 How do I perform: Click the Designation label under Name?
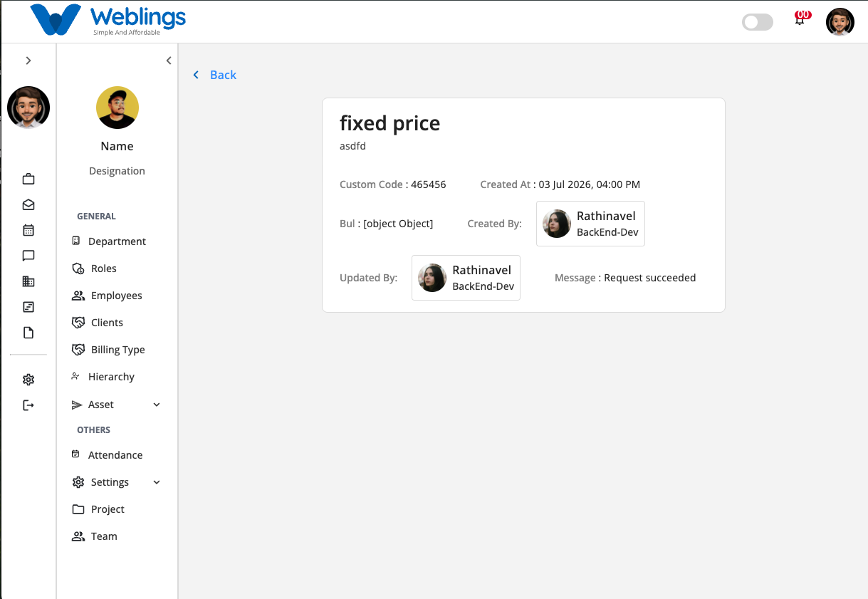click(117, 171)
